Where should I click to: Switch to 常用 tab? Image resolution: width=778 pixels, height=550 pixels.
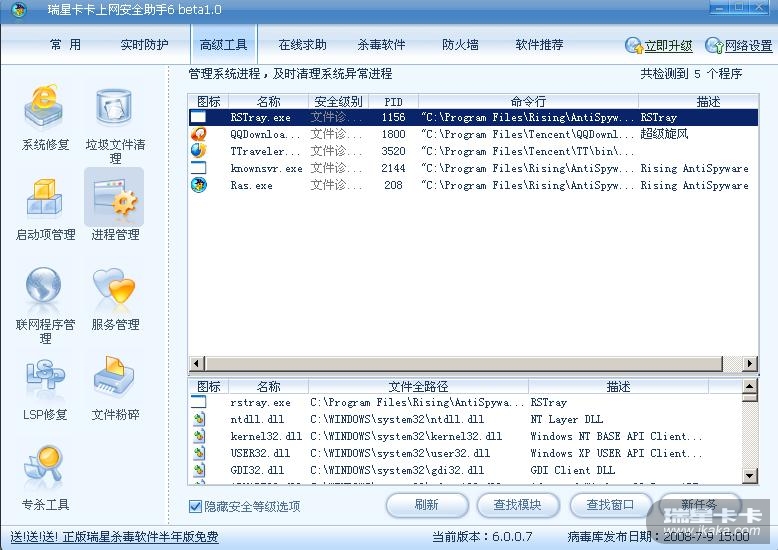coord(65,45)
